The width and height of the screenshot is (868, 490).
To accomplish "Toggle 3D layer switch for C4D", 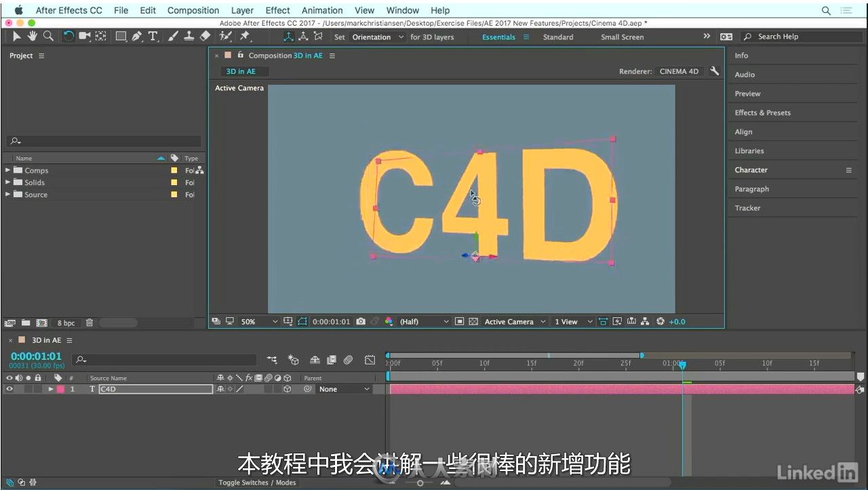I will (x=288, y=389).
